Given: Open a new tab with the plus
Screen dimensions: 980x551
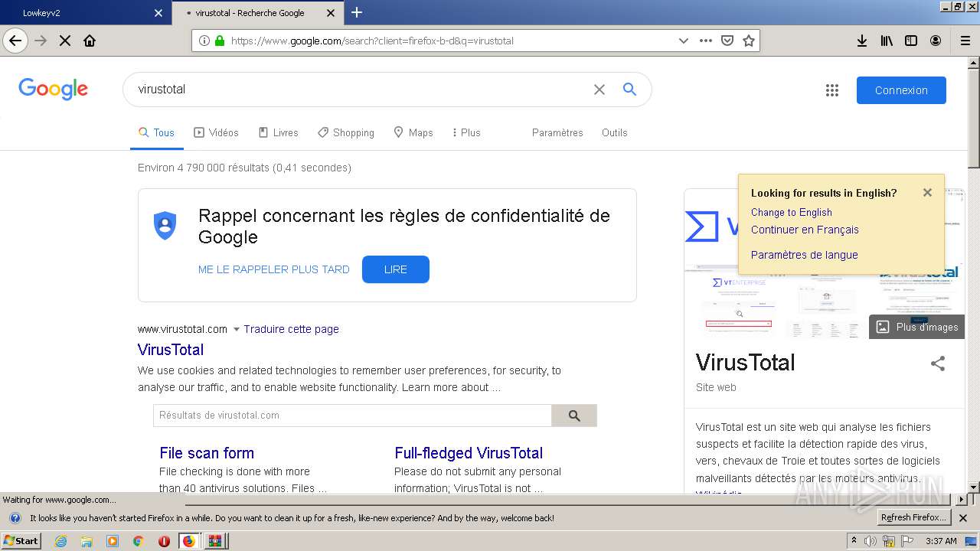Looking at the screenshot, I should click(357, 12).
